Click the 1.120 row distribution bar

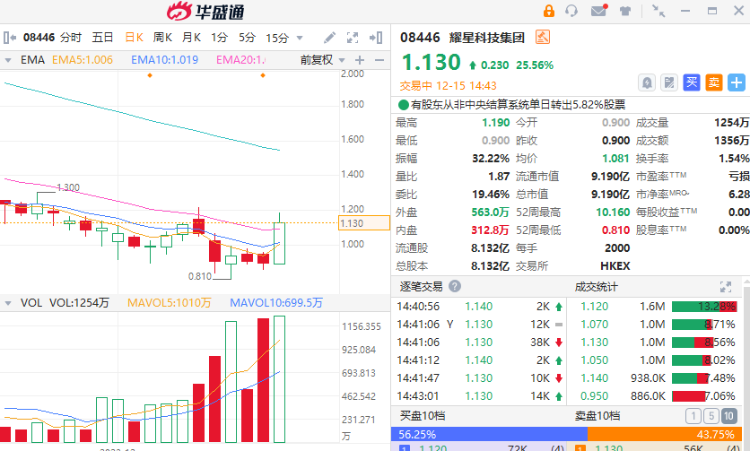click(x=704, y=307)
